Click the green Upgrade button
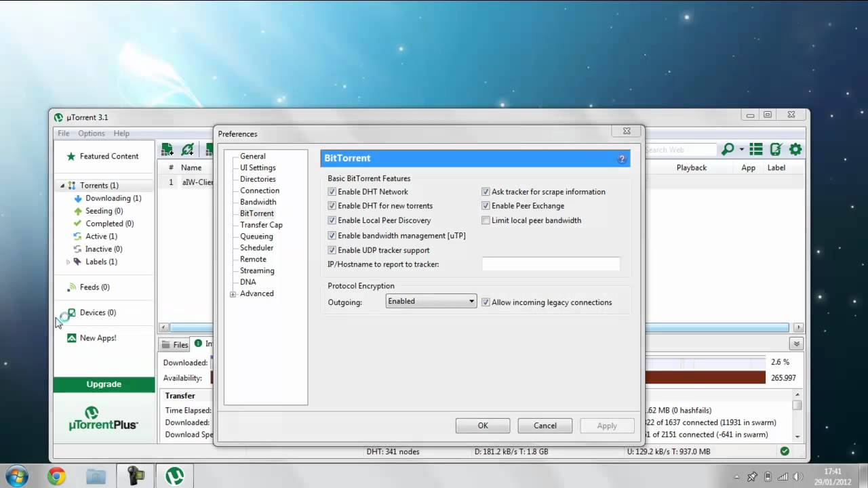 pyautogui.click(x=104, y=384)
